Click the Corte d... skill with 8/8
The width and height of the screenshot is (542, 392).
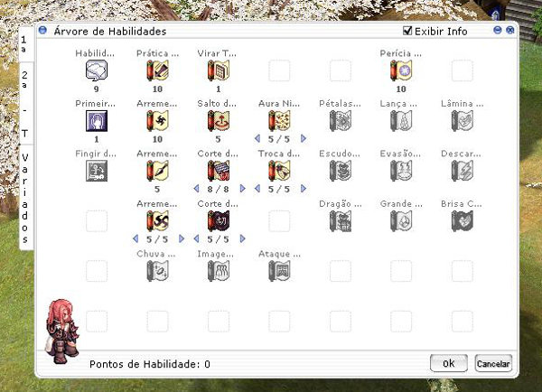point(218,171)
